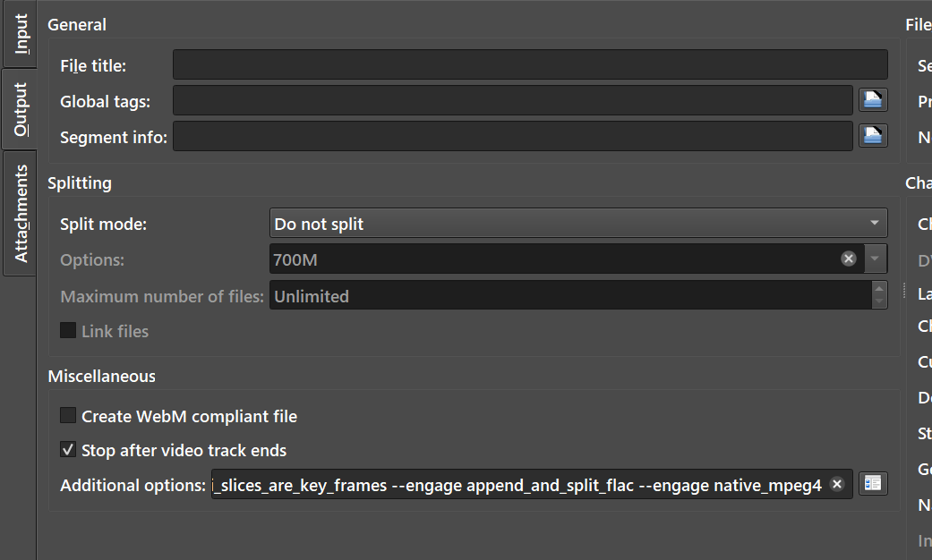Image resolution: width=932 pixels, height=560 pixels.
Task: Click inside the Additional options text box
Action: pyautogui.click(x=519, y=484)
